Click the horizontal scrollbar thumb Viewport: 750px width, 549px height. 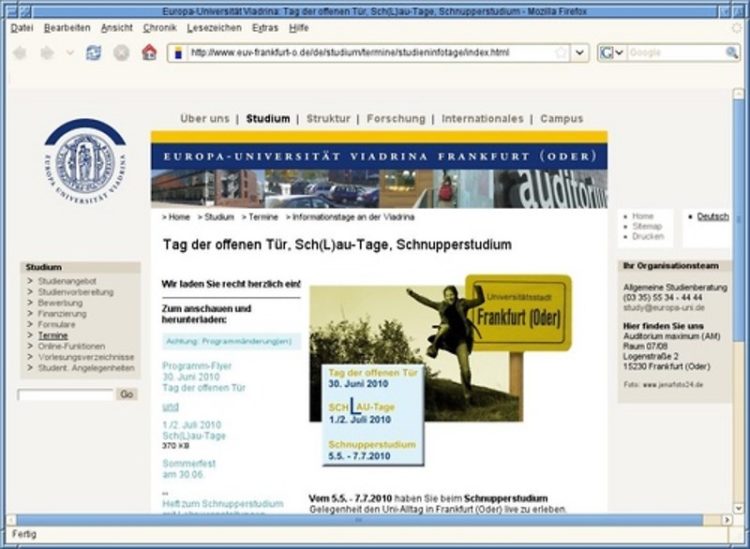click(x=360, y=520)
